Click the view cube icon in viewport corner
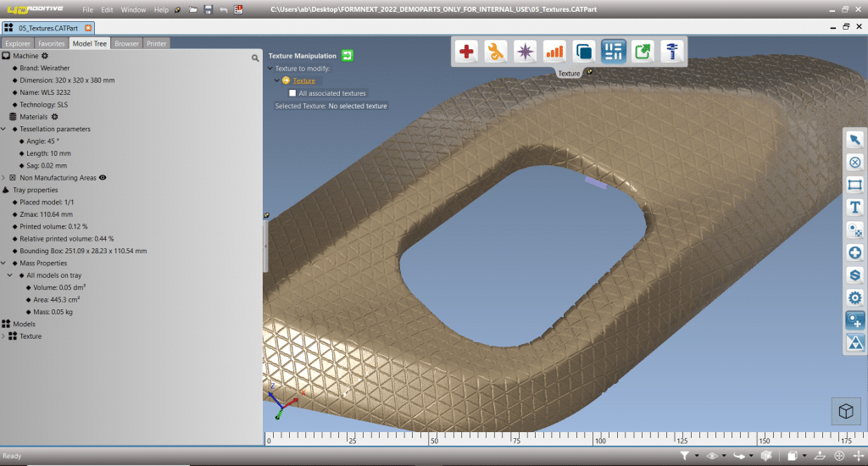This screenshot has height=466, width=868. point(844,412)
